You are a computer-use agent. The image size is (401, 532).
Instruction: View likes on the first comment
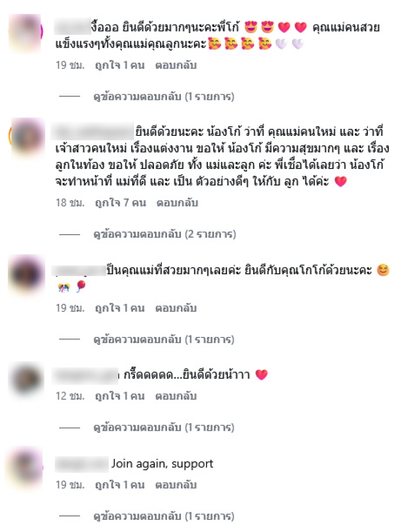click(x=120, y=65)
